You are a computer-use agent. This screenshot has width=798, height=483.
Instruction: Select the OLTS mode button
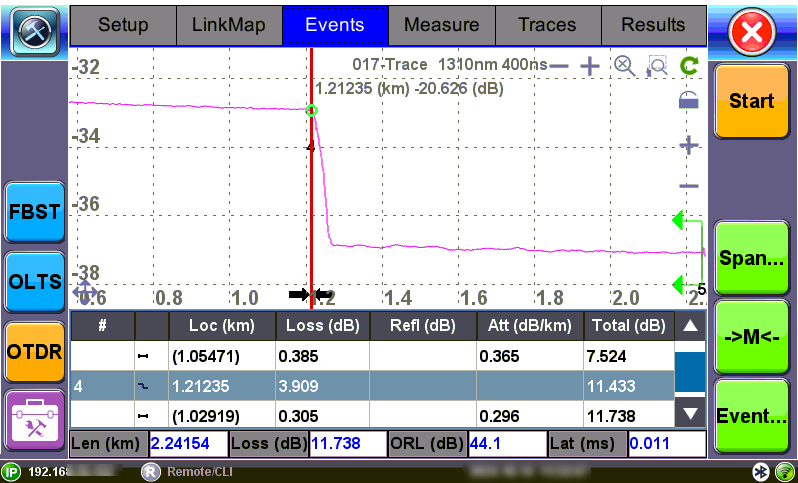[34, 281]
